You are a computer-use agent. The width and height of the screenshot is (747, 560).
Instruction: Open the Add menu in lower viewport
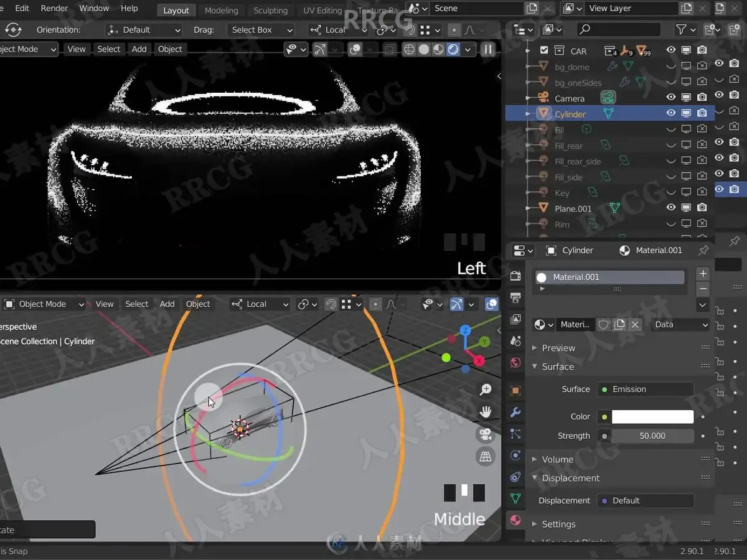coord(167,304)
